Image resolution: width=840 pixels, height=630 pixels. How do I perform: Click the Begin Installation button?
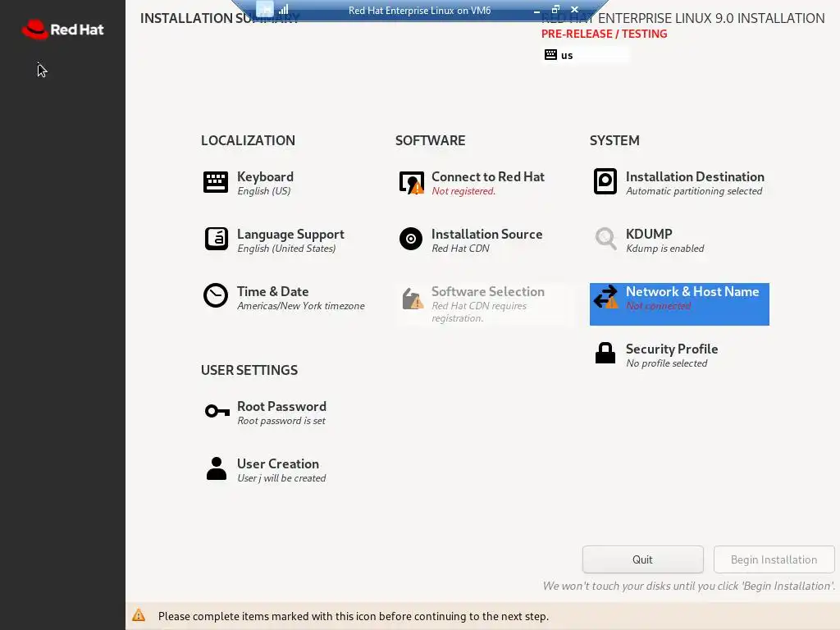click(x=774, y=559)
